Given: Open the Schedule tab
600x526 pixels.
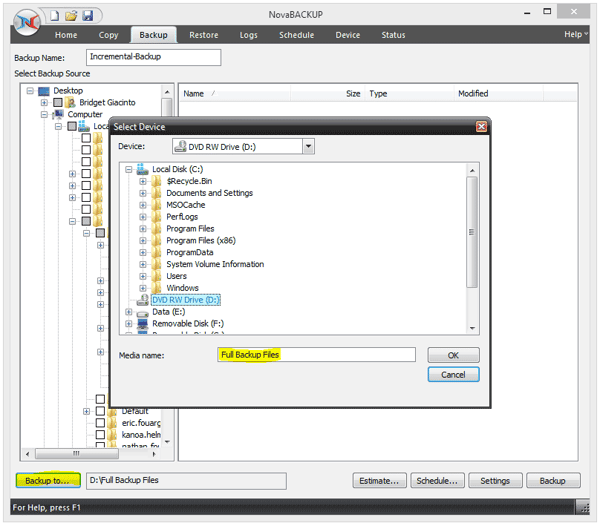Looking at the screenshot, I should pyautogui.click(x=296, y=35).
